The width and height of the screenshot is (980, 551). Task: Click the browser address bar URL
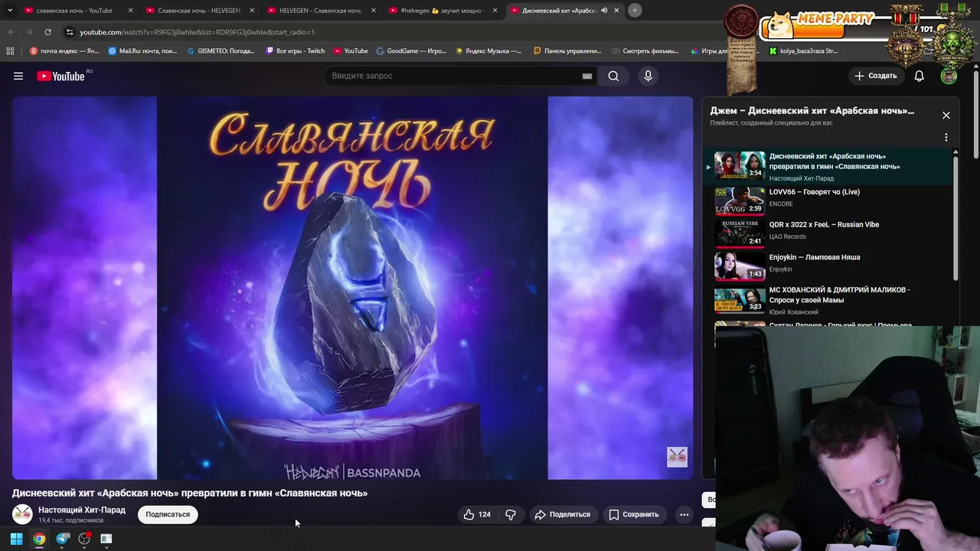tap(197, 32)
